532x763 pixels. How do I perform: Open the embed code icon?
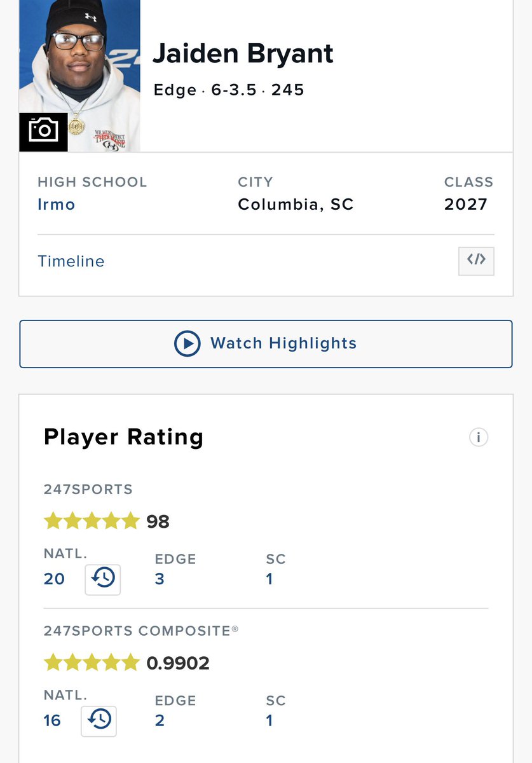tap(476, 261)
